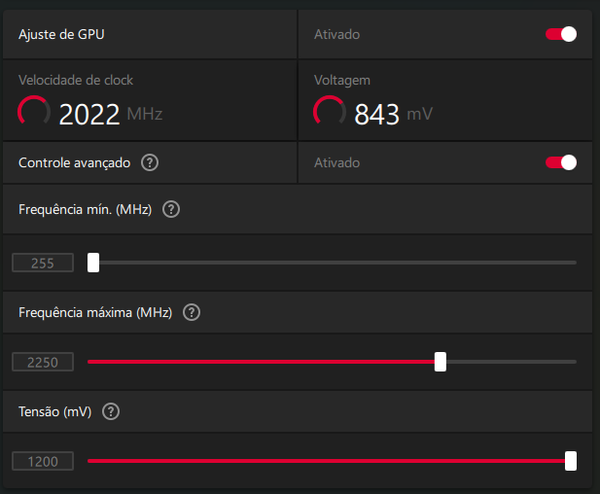Screen dimensions: 600x494
Task: Click Ativado text beside Controle avançado
Action: tap(337, 162)
